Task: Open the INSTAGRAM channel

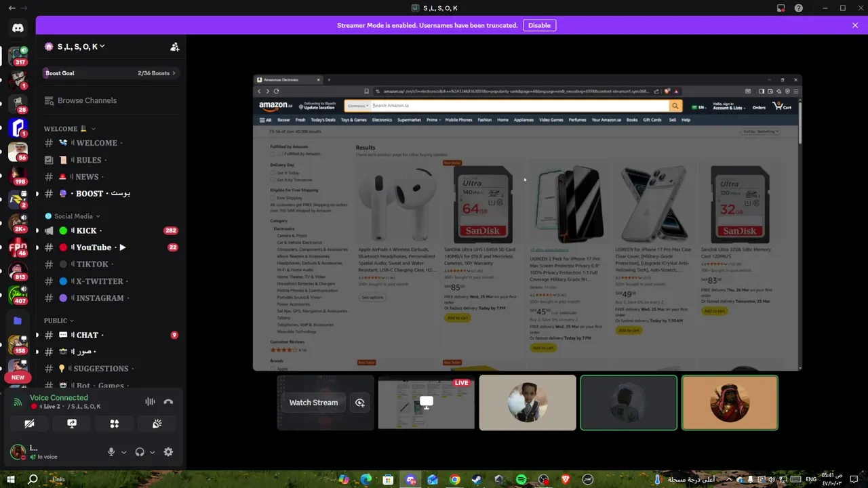Action: pyautogui.click(x=111, y=298)
